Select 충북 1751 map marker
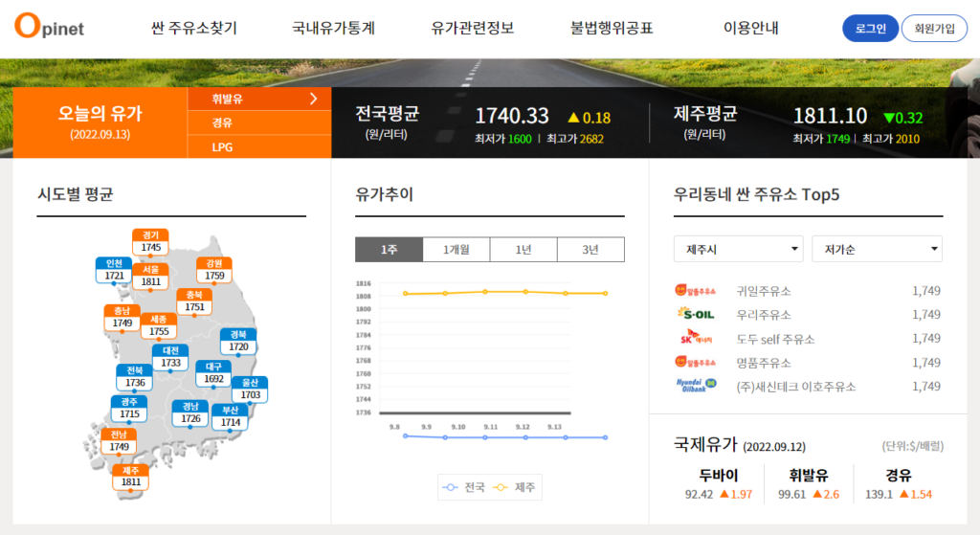This screenshot has height=535, width=980. 194,301
